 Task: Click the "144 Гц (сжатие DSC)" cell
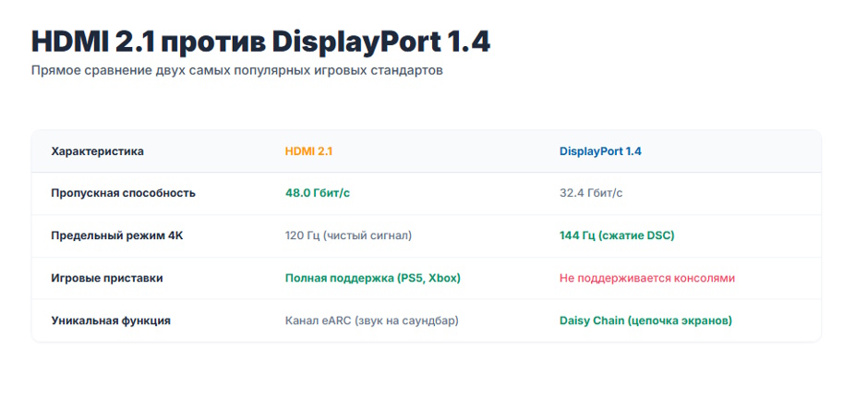pos(617,235)
